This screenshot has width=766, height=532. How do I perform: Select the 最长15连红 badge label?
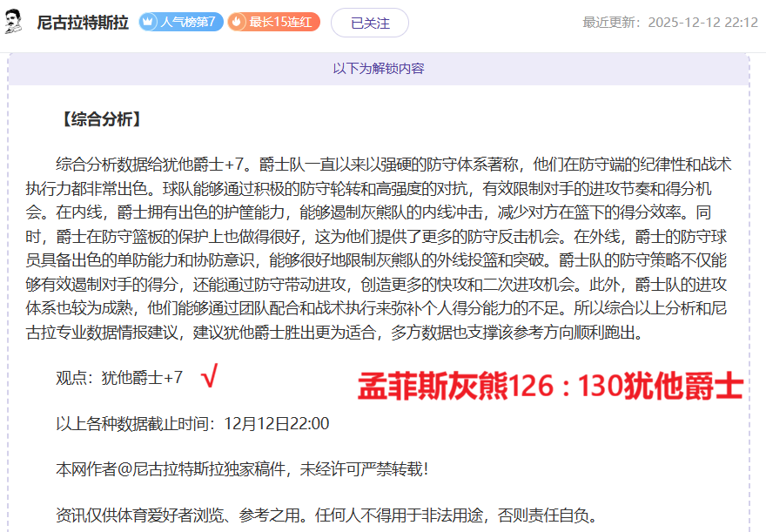[x=282, y=23]
